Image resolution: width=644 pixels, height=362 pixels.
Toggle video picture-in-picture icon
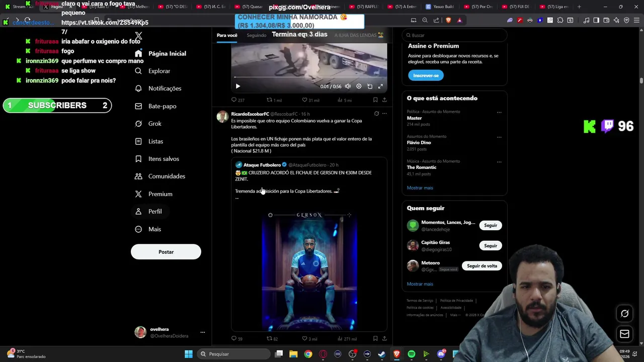coord(370,86)
